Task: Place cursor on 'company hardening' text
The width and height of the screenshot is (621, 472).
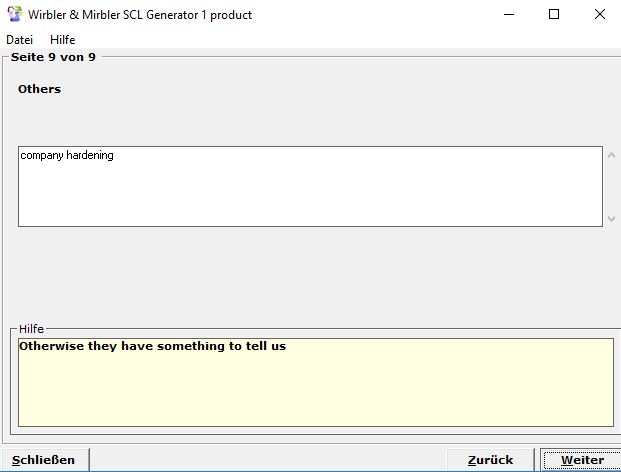Action: [67, 156]
